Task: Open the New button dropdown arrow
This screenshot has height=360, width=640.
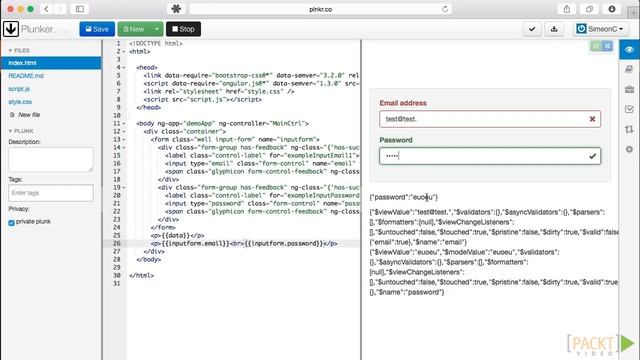Action: click(x=157, y=29)
